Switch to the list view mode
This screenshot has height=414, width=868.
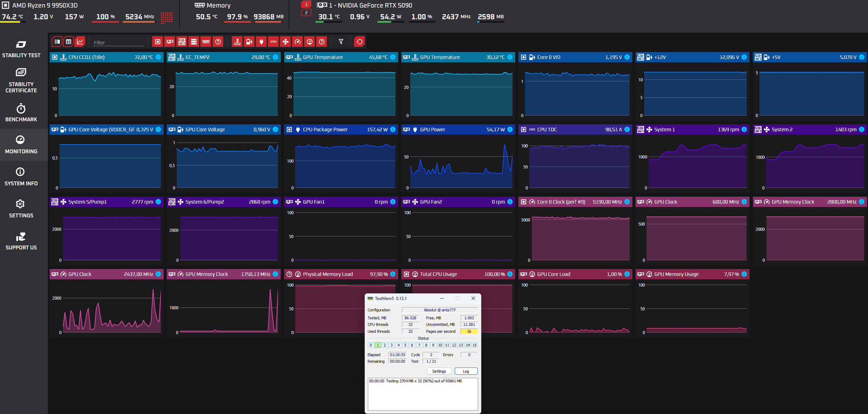pos(57,42)
